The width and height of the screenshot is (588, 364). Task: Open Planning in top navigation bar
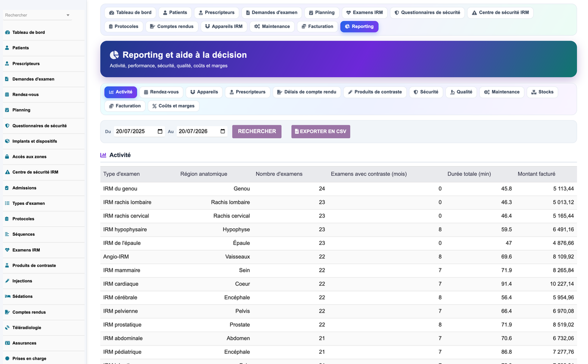pyautogui.click(x=321, y=12)
